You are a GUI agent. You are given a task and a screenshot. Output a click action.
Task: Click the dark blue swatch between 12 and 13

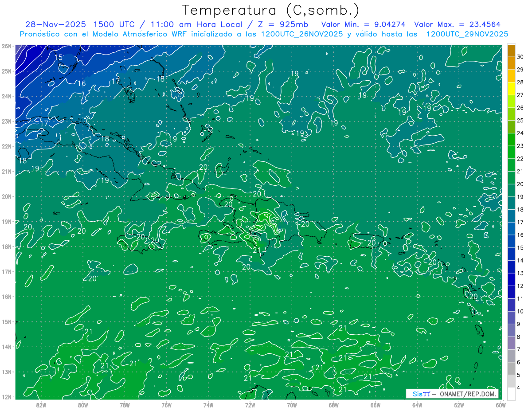click(511, 279)
